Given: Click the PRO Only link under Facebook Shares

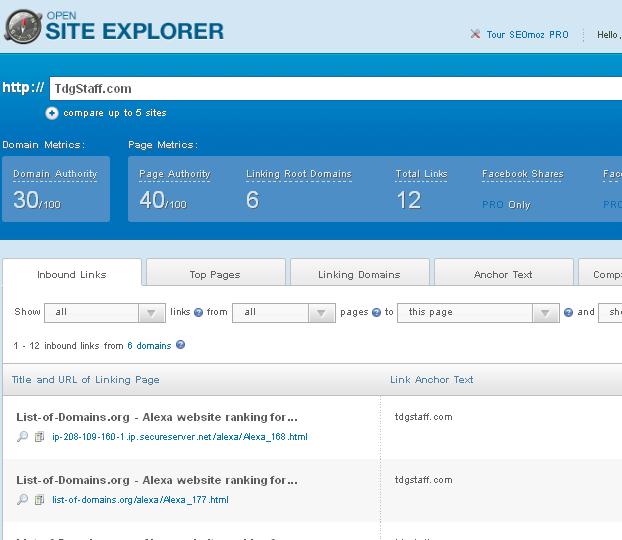Looking at the screenshot, I should [x=506, y=205].
